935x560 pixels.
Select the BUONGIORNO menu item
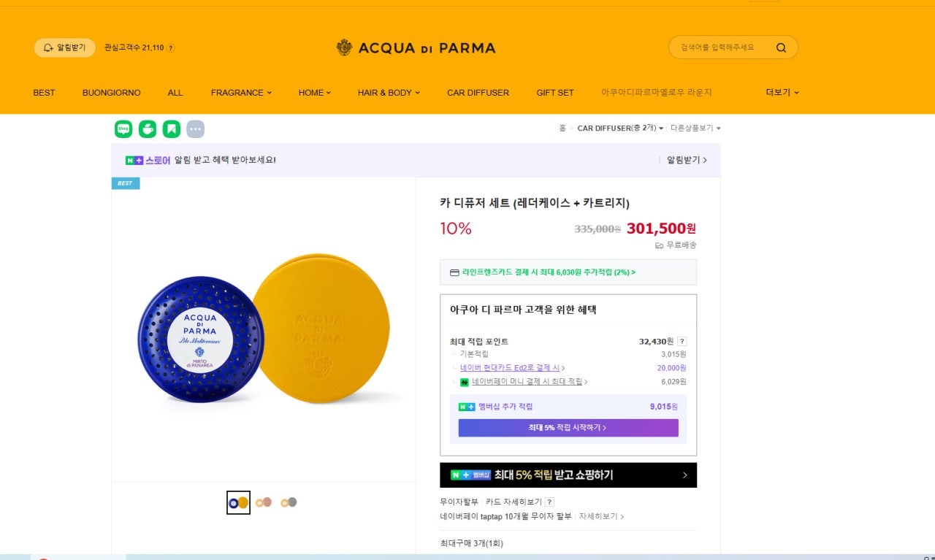[111, 93]
